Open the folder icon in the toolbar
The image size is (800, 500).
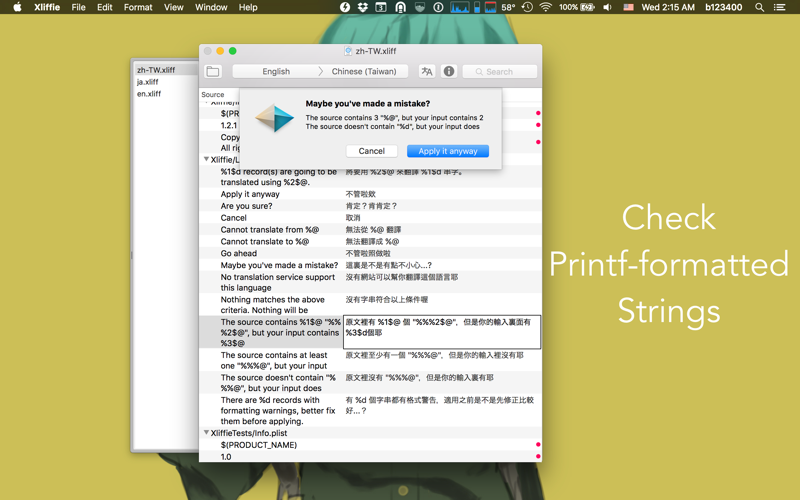pyautogui.click(x=213, y=71)
